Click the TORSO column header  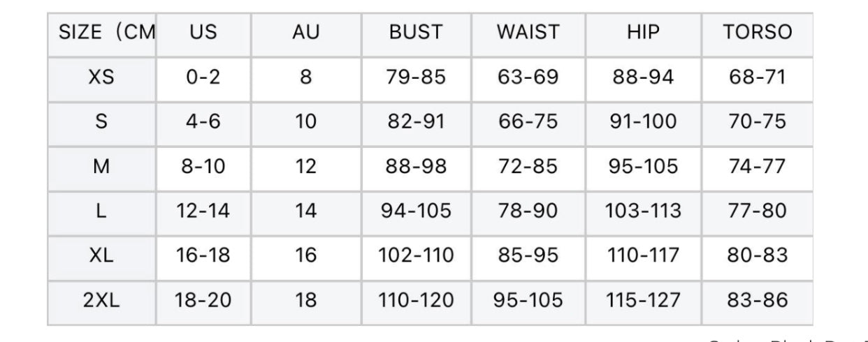click(x=758, y=32)
